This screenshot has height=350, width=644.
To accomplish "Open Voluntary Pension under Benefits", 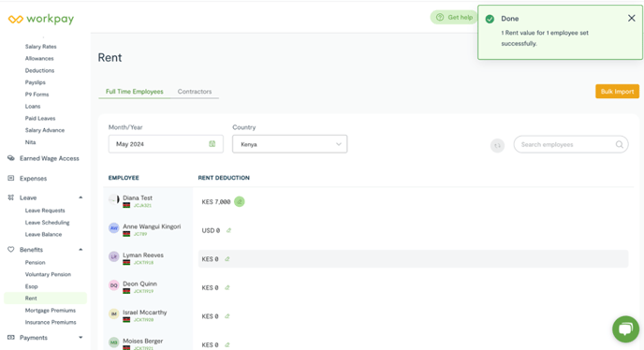I will 48,274.
